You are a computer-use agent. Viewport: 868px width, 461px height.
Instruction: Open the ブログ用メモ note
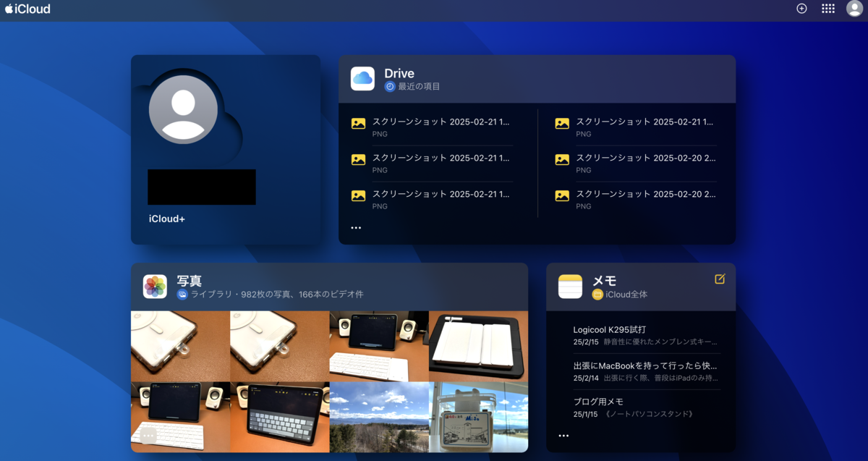tap(647, 407)
